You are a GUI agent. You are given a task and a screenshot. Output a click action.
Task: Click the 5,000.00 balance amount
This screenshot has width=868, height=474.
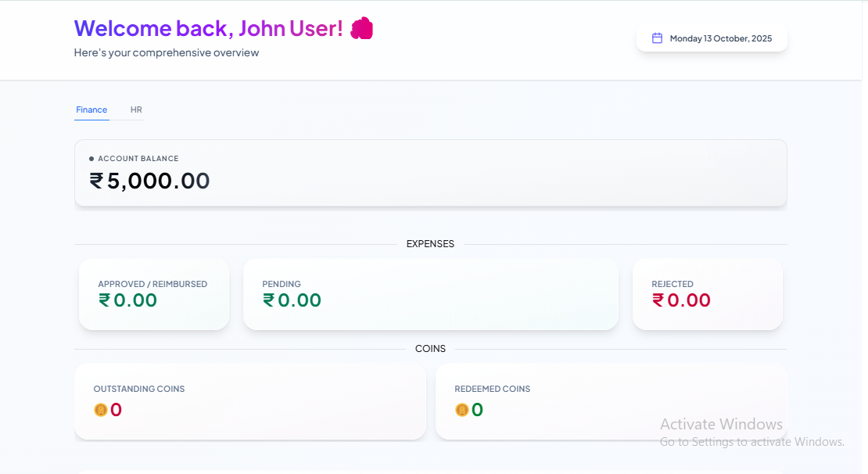click(159, 181)
